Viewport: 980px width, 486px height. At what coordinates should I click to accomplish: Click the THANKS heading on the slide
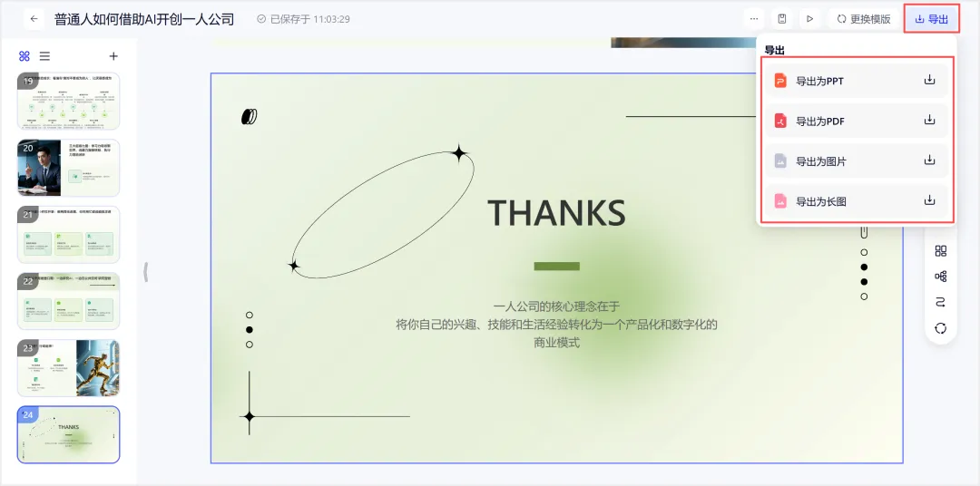pos(556,213)
